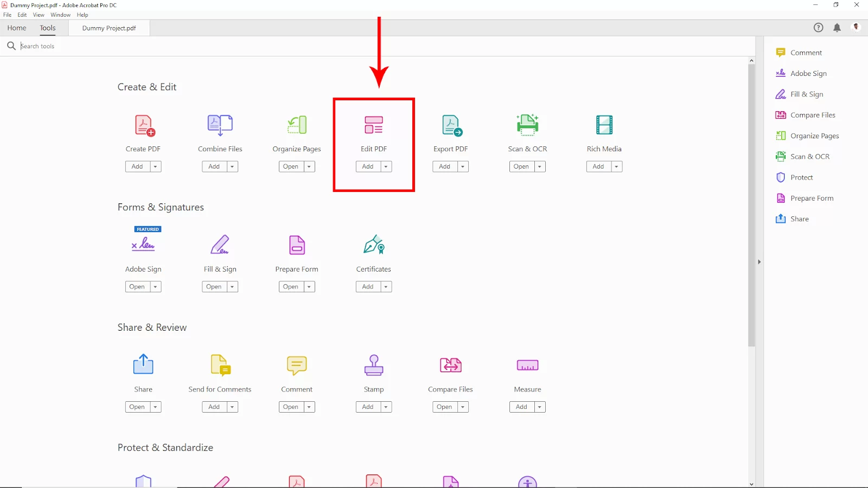868x488 pixels.
Task: Launch the Edit PDF tool icon
Action: pos(374,125)
